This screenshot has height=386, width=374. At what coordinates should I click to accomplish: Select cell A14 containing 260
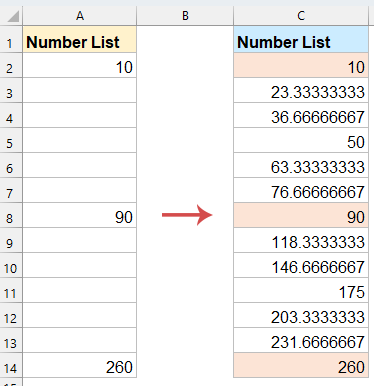pyautogui.click(x=80, y=365)
